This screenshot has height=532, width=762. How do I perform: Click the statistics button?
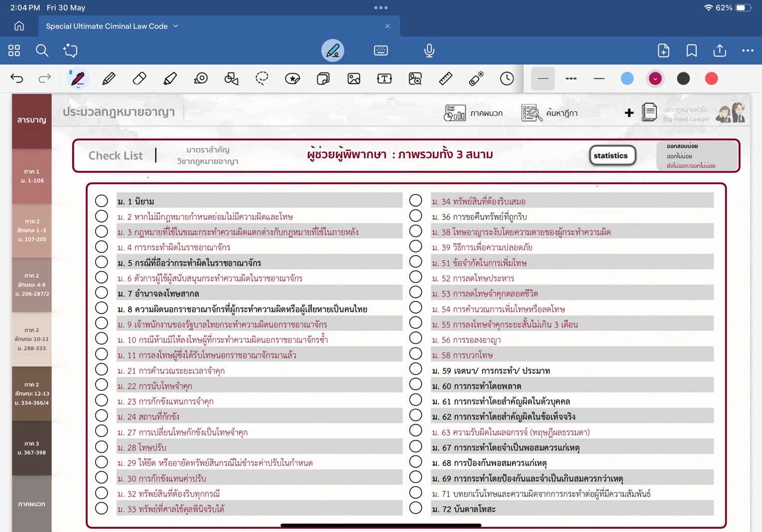coord(611,155)
